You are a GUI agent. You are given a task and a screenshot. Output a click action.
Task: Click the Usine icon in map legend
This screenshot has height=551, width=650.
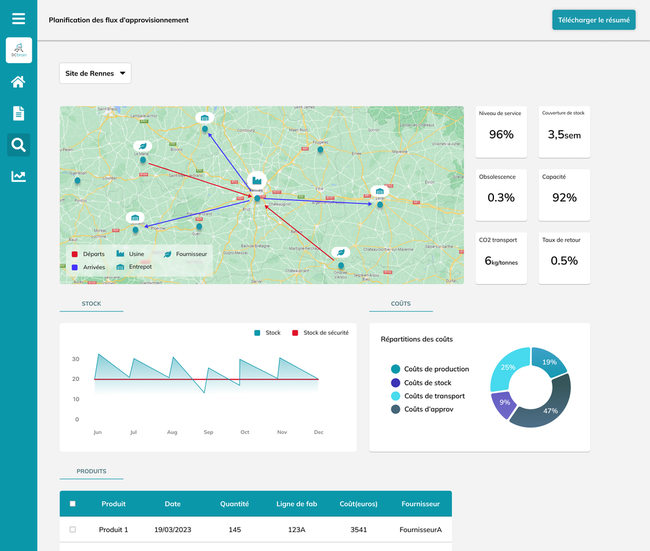click(120, 253)
